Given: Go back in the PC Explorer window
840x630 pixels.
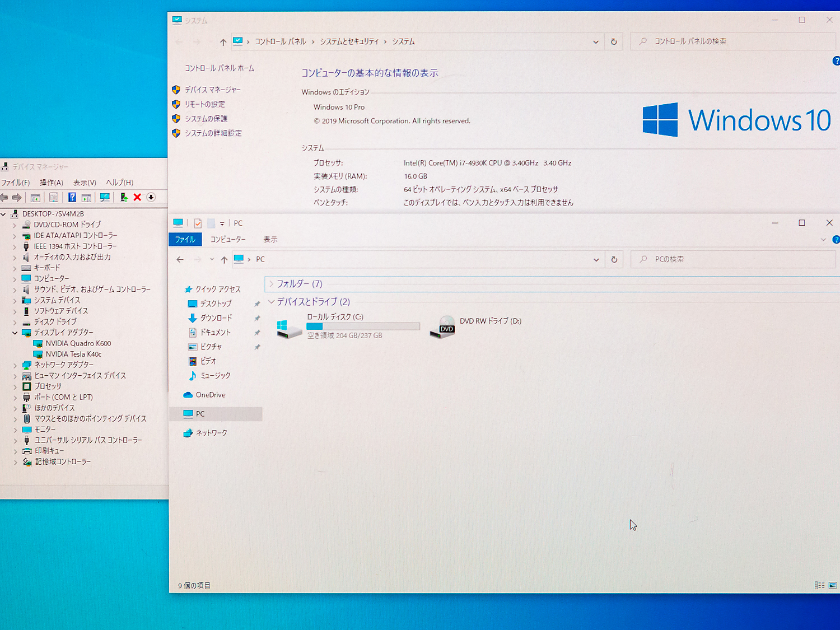Looking at the screenshot, I should click(x=180, y=259).
